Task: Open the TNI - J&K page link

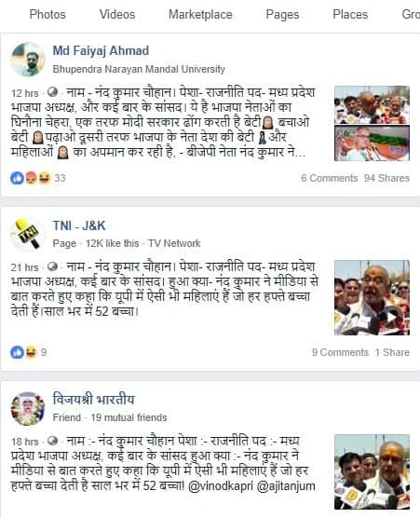Action: pyautogui.click(x=79, y=225)
